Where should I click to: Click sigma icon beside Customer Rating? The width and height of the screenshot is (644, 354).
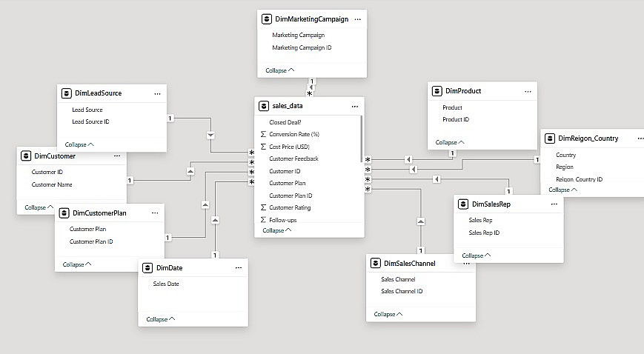[263, 207]
